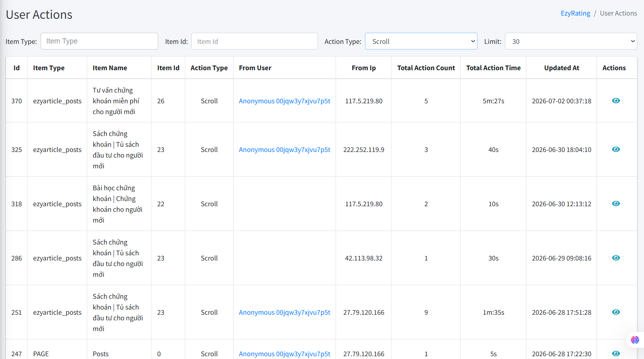Focus the Item Type input field
Image resolution: width=644 pixels, height=359 pixels.
(x=99, y=41)
